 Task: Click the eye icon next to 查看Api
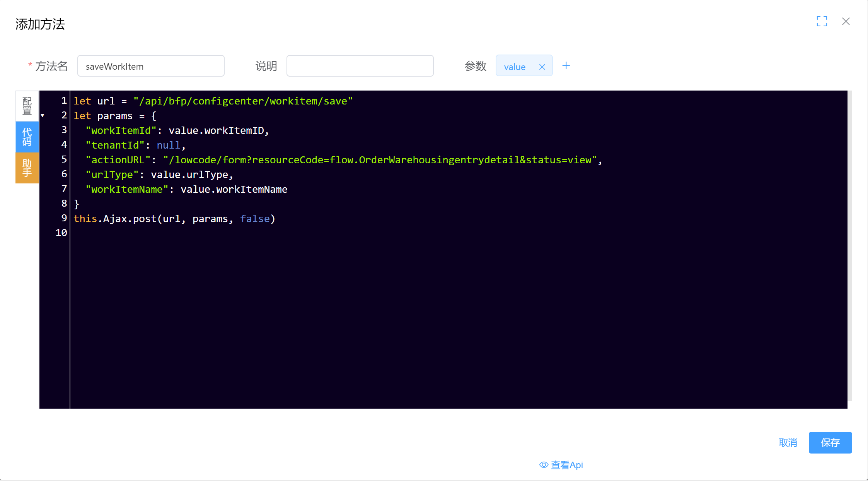544,465
